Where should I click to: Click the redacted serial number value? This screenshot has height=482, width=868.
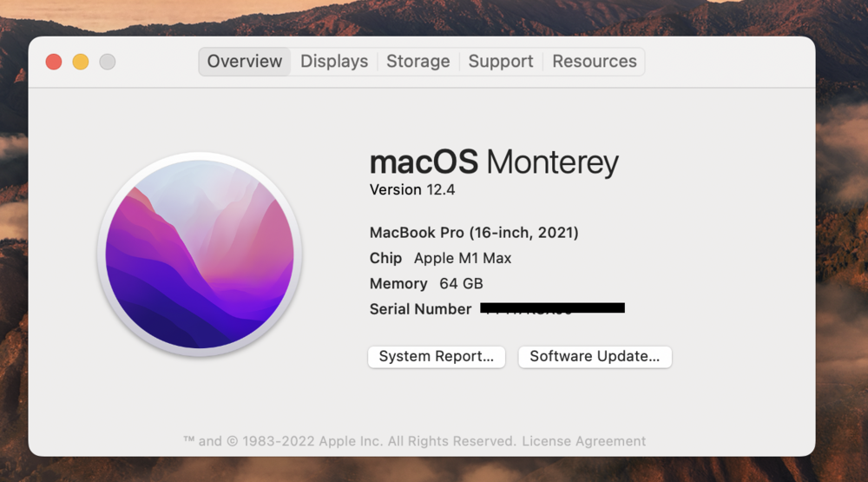pyautogui.click(x=553, y=308)
